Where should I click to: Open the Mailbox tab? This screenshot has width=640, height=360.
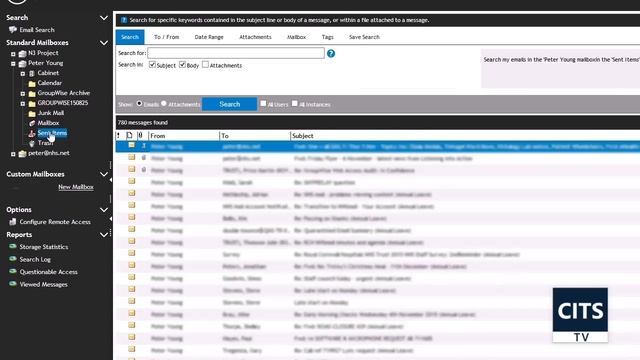click(296, 37)
